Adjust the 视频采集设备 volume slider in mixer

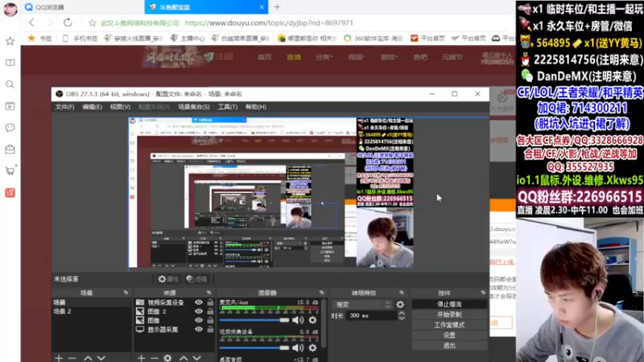click(254, 348)
